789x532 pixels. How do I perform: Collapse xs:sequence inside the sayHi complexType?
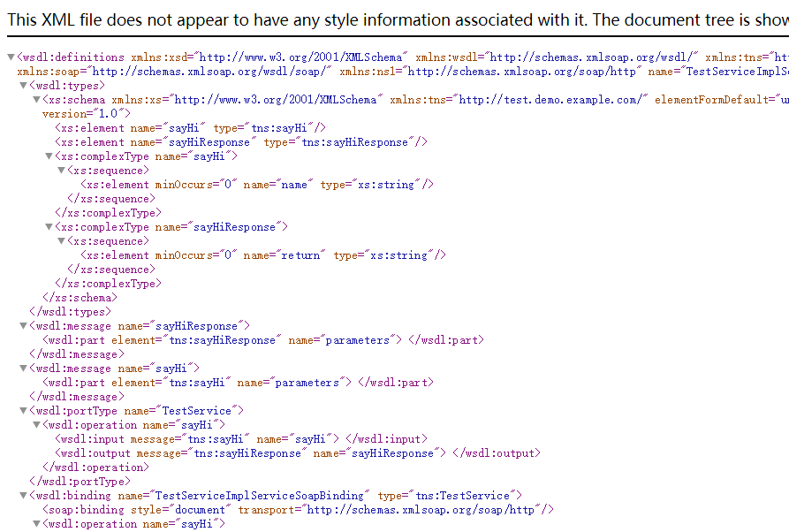pyautogui.click(x=61, y=171)
